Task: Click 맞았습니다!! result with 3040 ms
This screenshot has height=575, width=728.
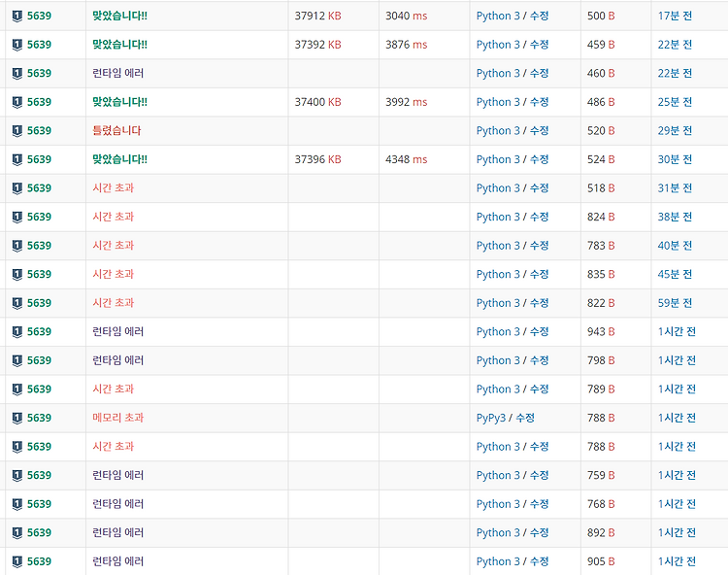Action: 119,16
